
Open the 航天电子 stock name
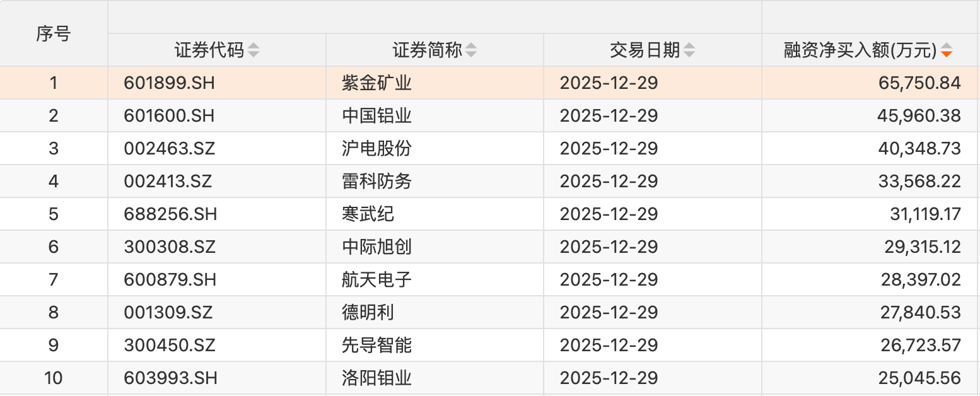tap(376, 280)
